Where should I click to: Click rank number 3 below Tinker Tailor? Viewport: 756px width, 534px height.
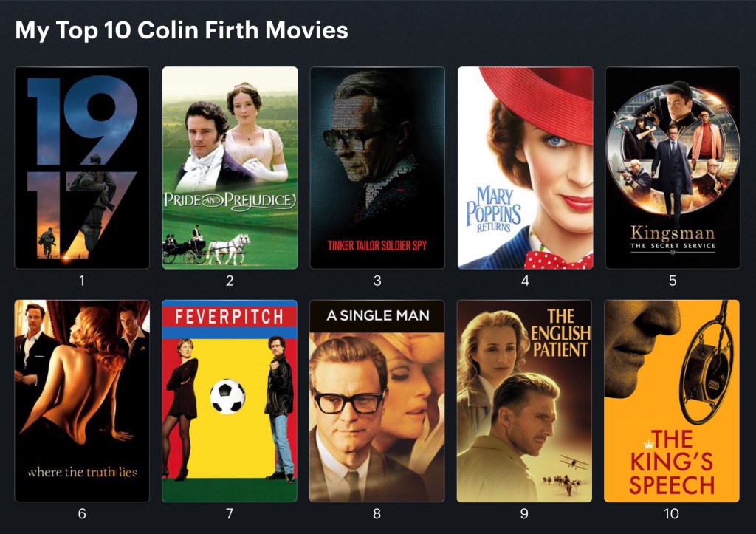(x=377, y=280)
